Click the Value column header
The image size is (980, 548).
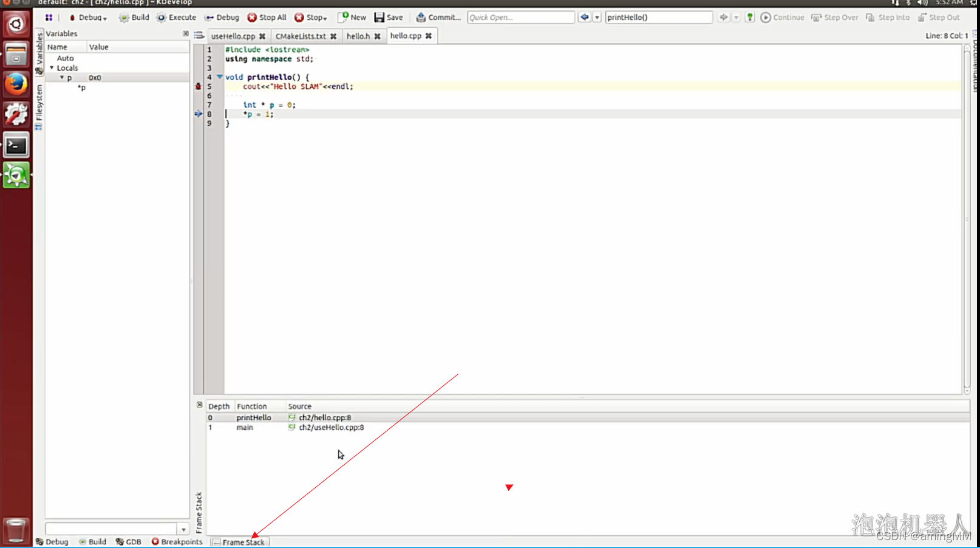(x=138, y=47)
